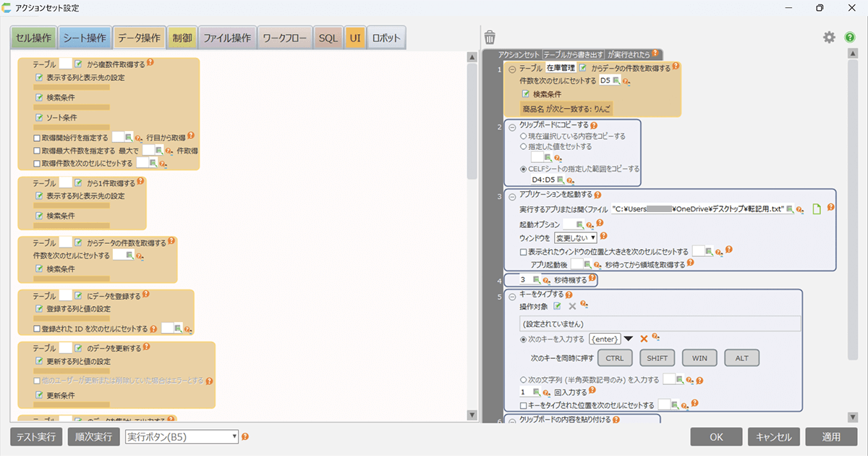
Task: Toggle the CTRL modifier key button
Action: tap(615, 358)
